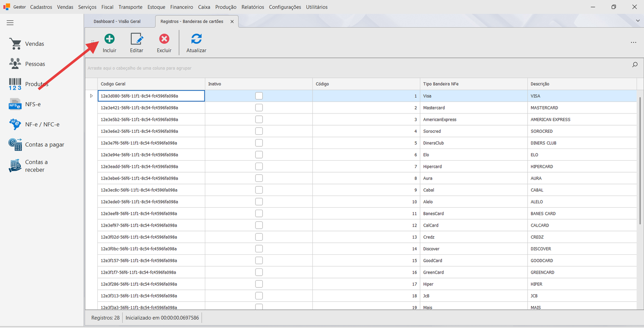Open the Relatórios menu
This screenshot has width=644, height=328.
pos(253,7)
